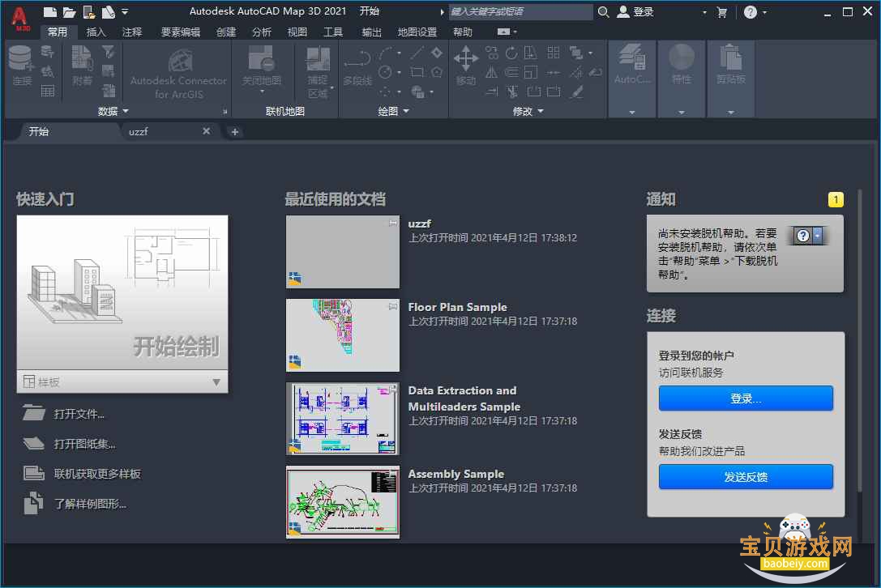881x588 pixels.
Task: Toggle the pin on Floor Plan Sample
Action: click(x=393, y=307)
